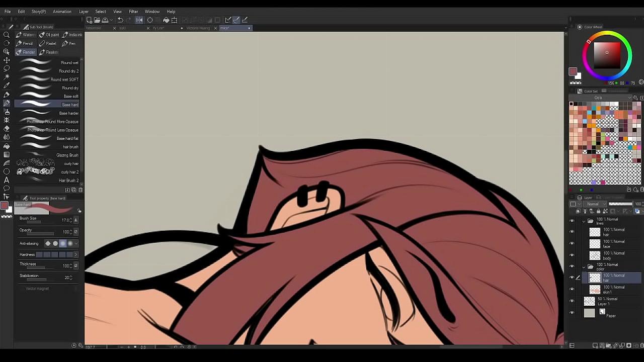Collapse the color layer folder

point(584,266)
